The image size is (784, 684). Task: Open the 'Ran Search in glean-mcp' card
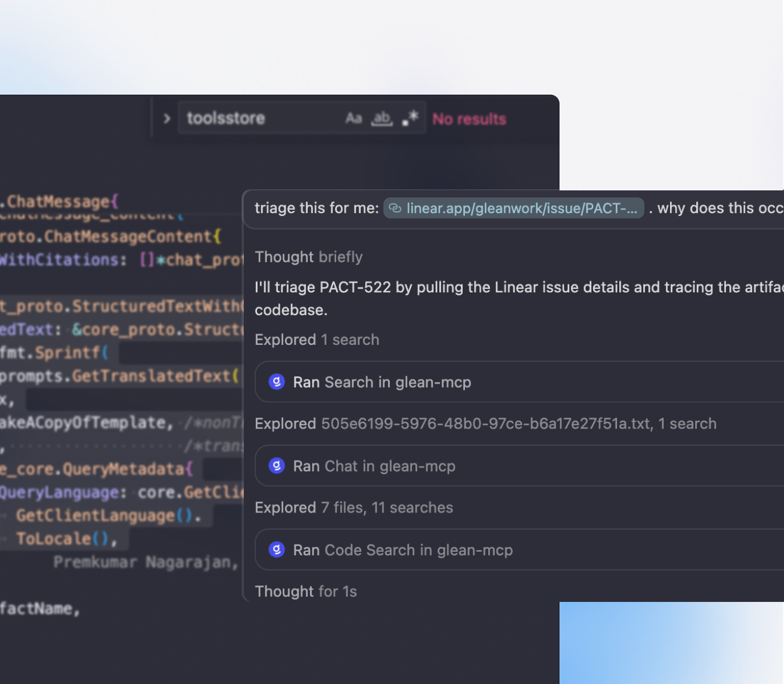519,382
